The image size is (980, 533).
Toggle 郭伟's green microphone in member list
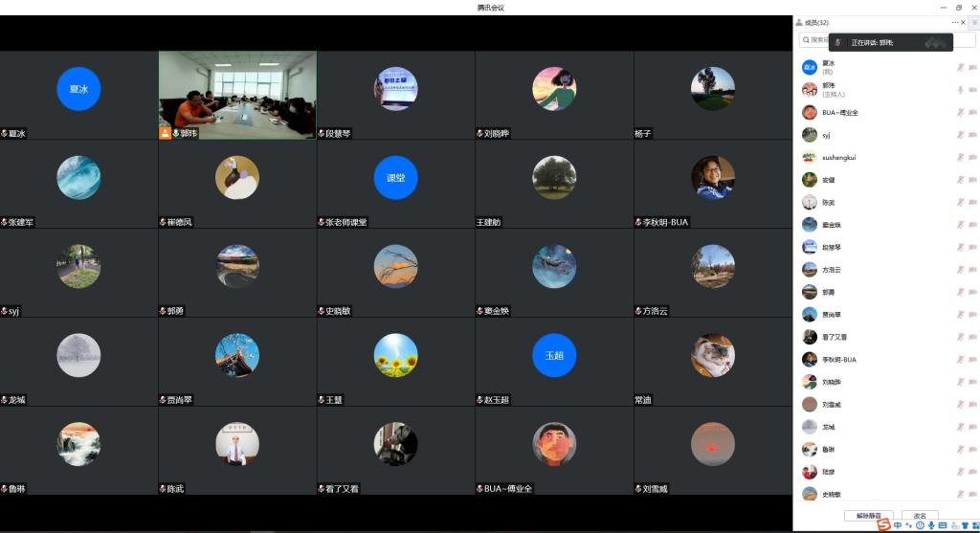pyautogui.click(x=960, y=90)
